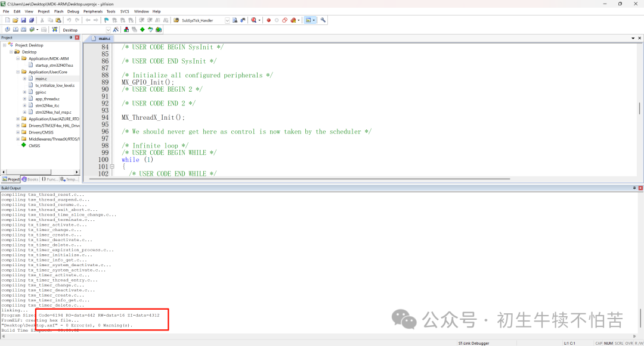Expand the gpio.c tree node
644x346 pixels.
click(24, 92)
